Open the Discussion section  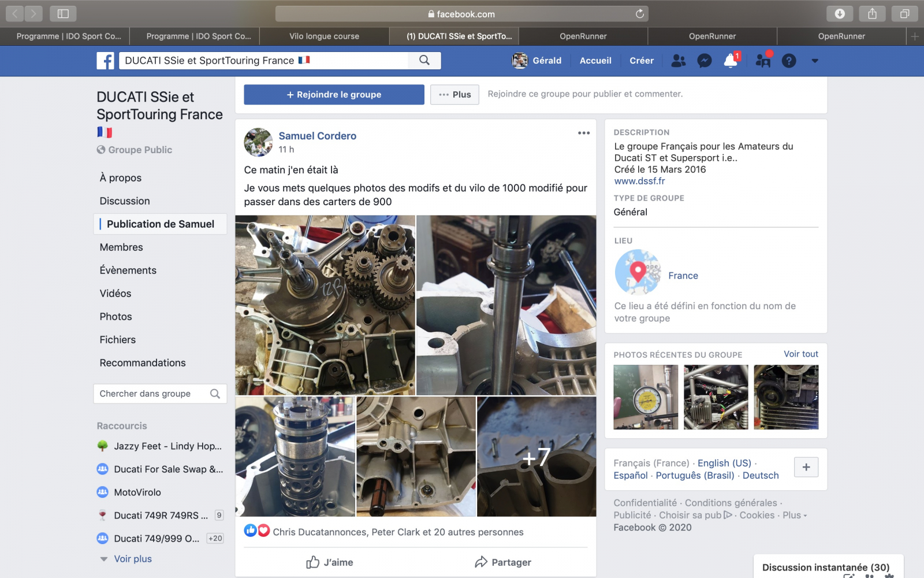tap(125, 201)
